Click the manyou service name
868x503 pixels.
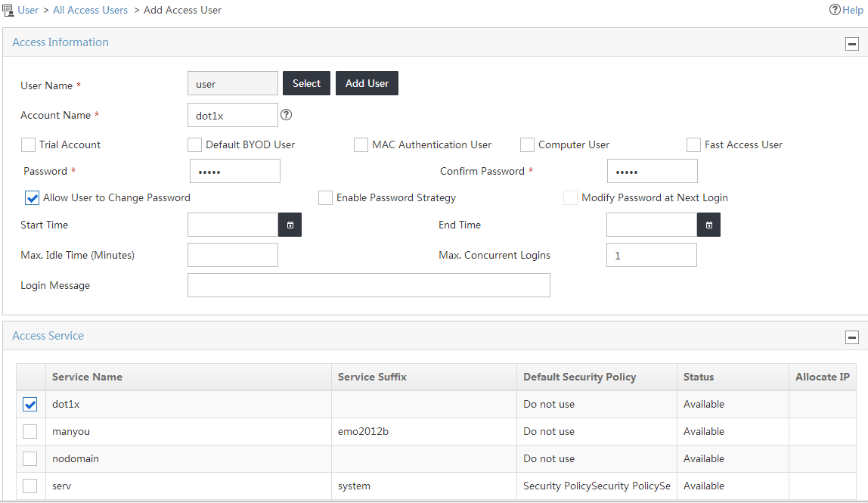[x=71, y=432]
